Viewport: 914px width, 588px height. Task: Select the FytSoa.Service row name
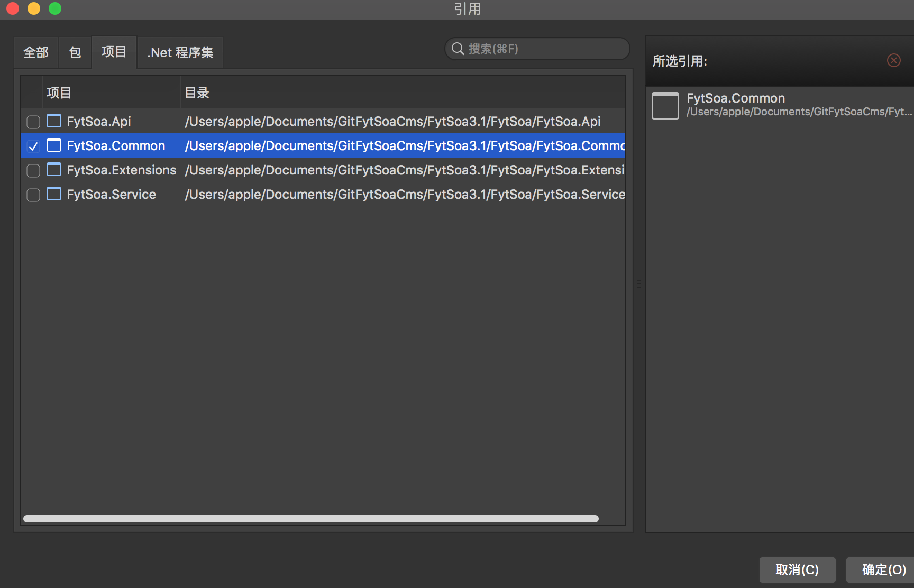(111, 194)
